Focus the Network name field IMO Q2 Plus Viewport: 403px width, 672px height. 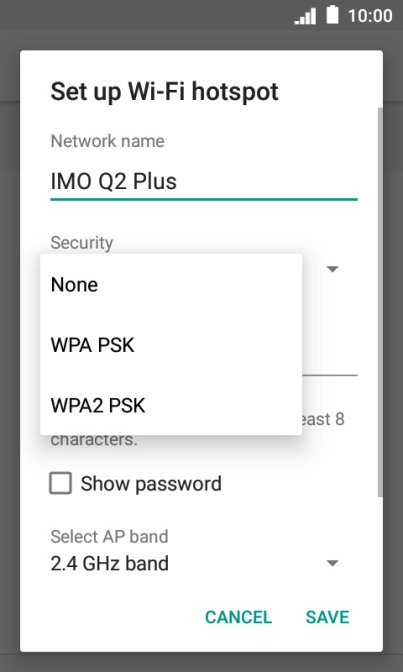tap(204, 182)
